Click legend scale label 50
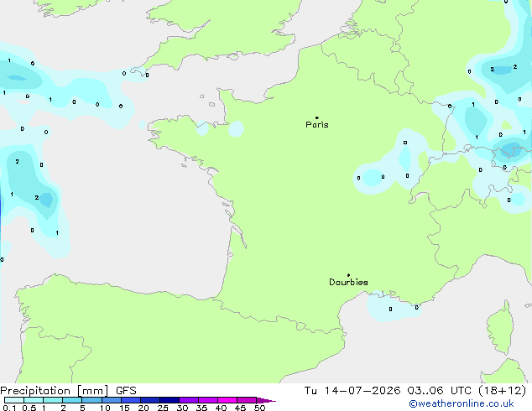 259,408
